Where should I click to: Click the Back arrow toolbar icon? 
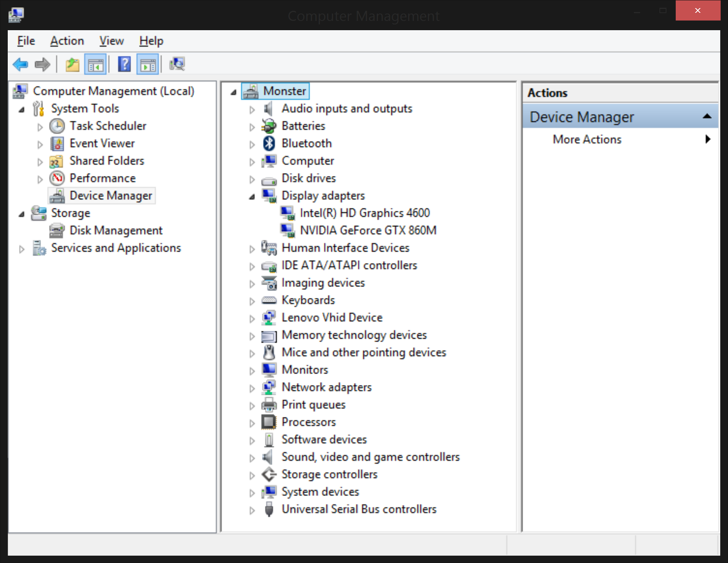pyautogui.click(x=20, y=64)
